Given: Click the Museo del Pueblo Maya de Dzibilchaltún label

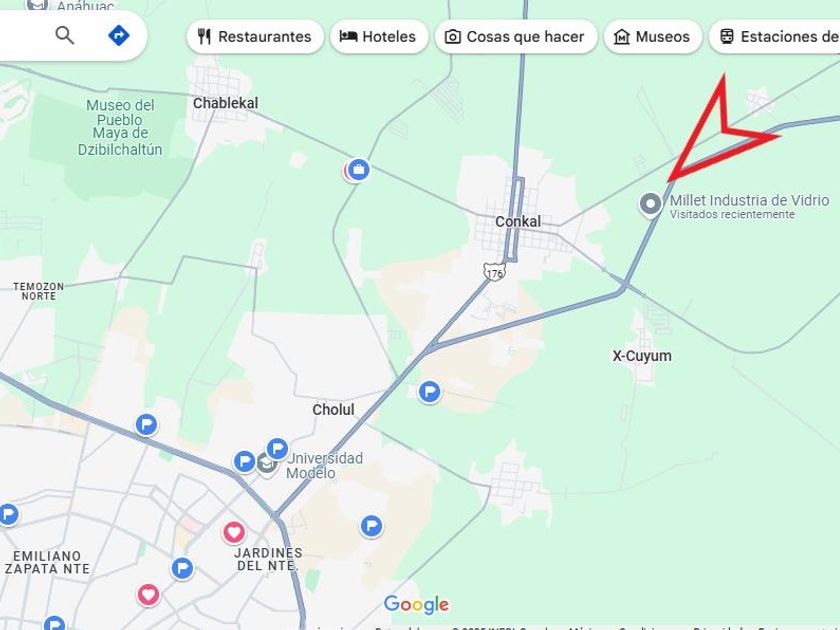Looking at the screenshot, I should (x=119, y=128).
